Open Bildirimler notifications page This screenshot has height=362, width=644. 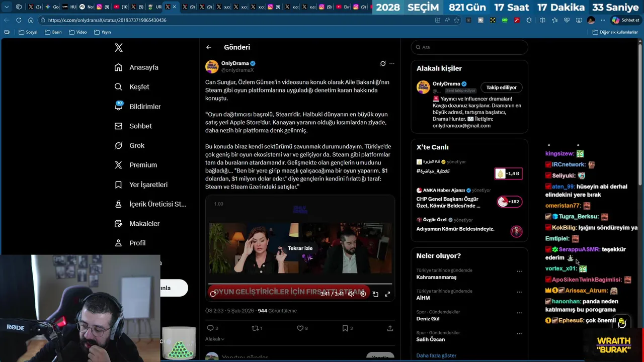138,107
